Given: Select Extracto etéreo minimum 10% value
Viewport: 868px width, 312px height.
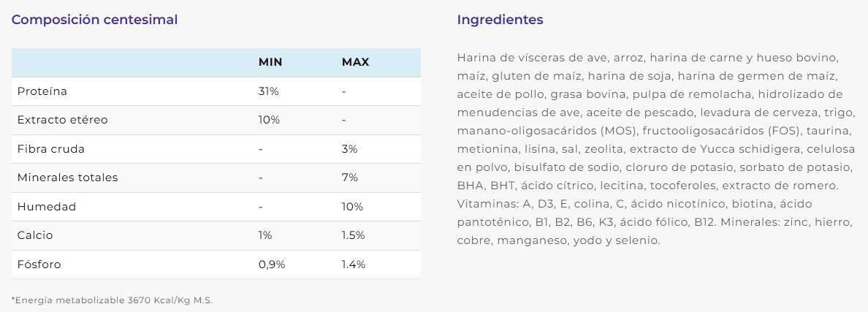Looking at the screenshot, I should [x=269, y=120].
